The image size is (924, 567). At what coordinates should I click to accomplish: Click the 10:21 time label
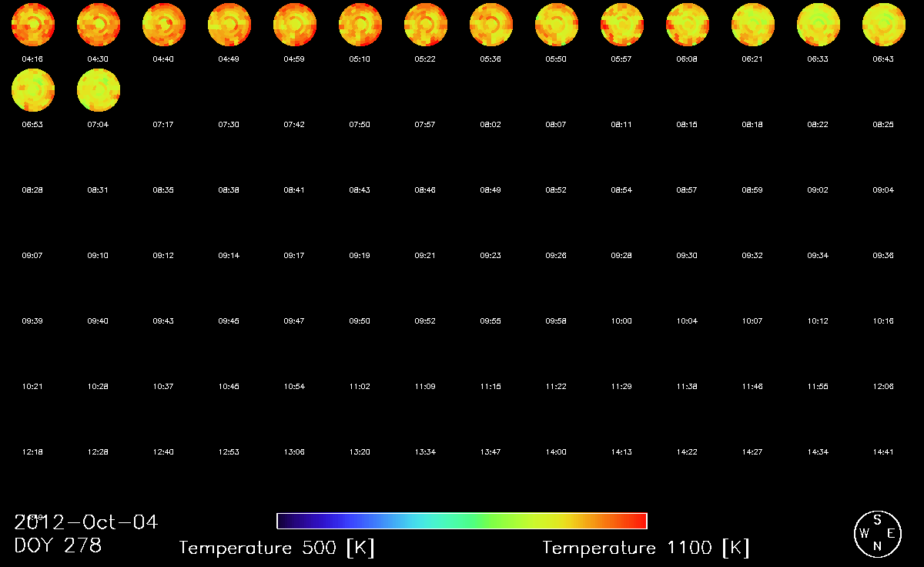click(32, 386)
